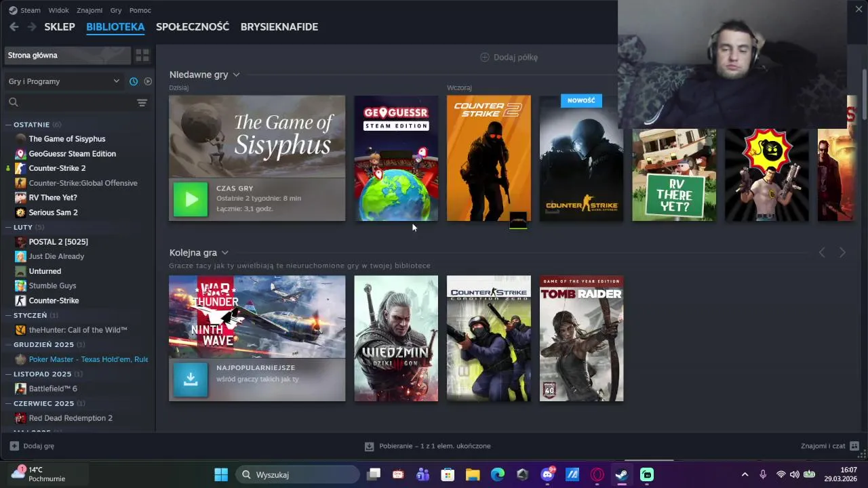Image resolution: width=868 pixels, height=488 pixels.
Task: Show next games in Kolejna gra shelf
Action: pos(842,253)
